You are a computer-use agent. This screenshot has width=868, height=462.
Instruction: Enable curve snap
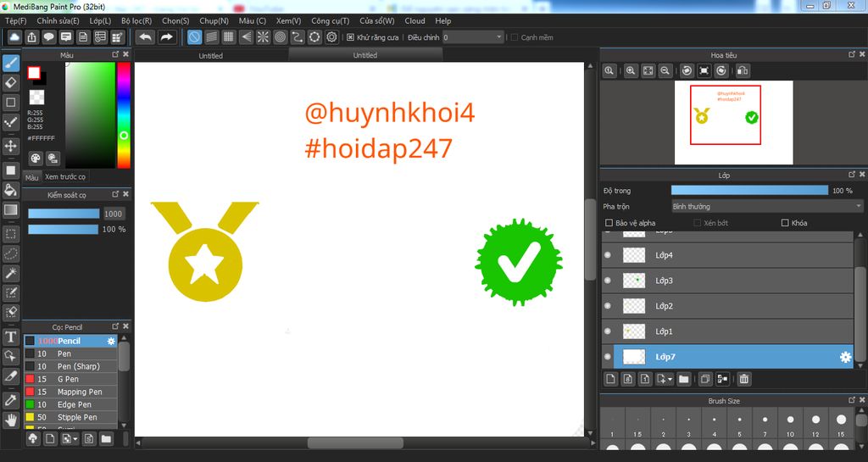[298, 37]
